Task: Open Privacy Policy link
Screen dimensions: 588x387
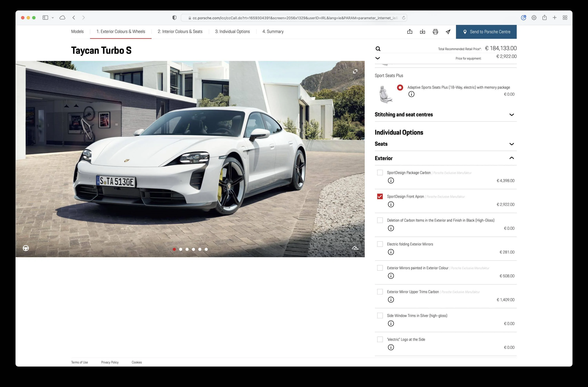Action: pos(110,362)
